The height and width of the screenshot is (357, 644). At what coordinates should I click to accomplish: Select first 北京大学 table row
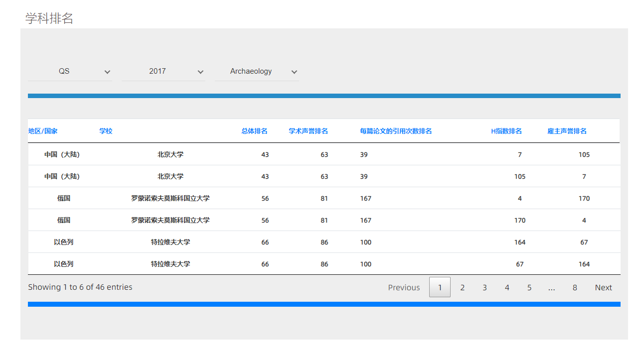coord(170,154)
